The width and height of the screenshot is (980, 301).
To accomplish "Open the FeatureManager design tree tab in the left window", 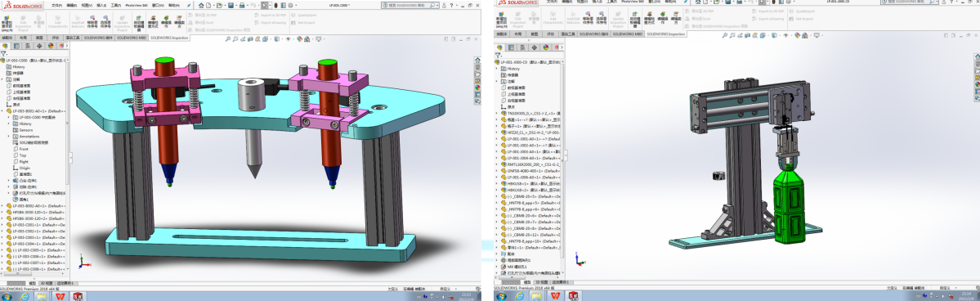I will [x=5, y=46].
